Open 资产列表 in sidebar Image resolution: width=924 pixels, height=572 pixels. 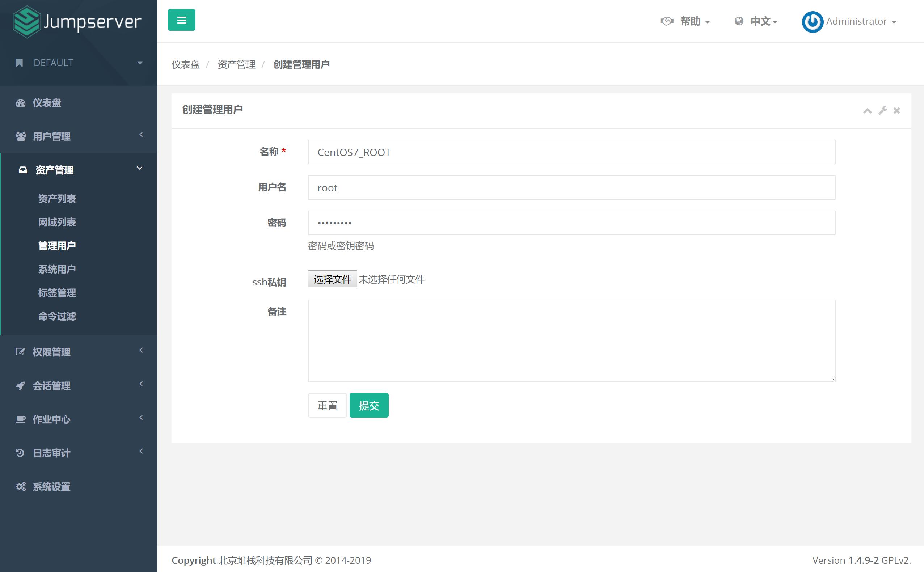pos(57,199)
